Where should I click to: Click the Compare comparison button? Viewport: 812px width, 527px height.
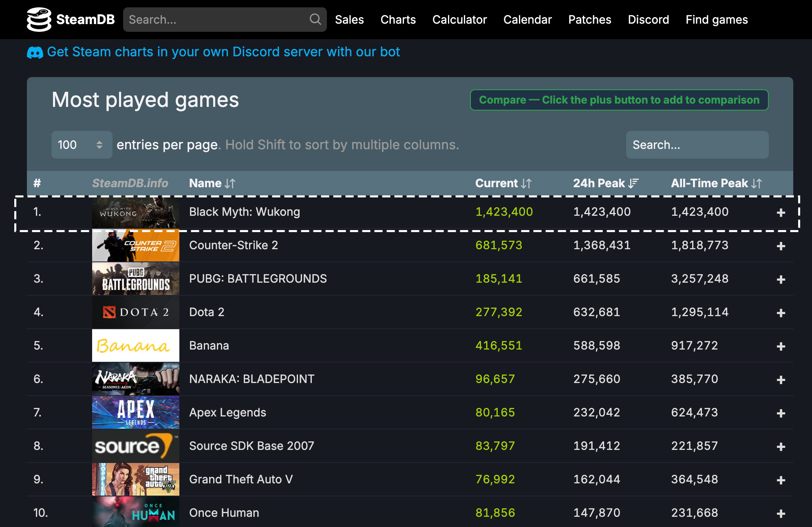pos(619,100)
